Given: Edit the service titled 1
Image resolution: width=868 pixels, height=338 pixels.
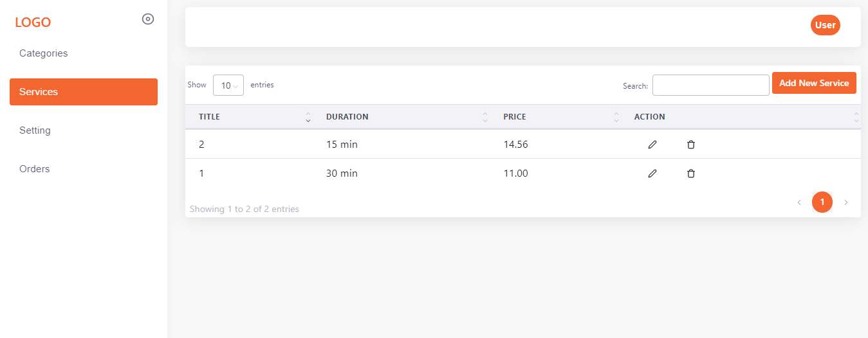Looking at the screenshot, I should click(652, 173).
